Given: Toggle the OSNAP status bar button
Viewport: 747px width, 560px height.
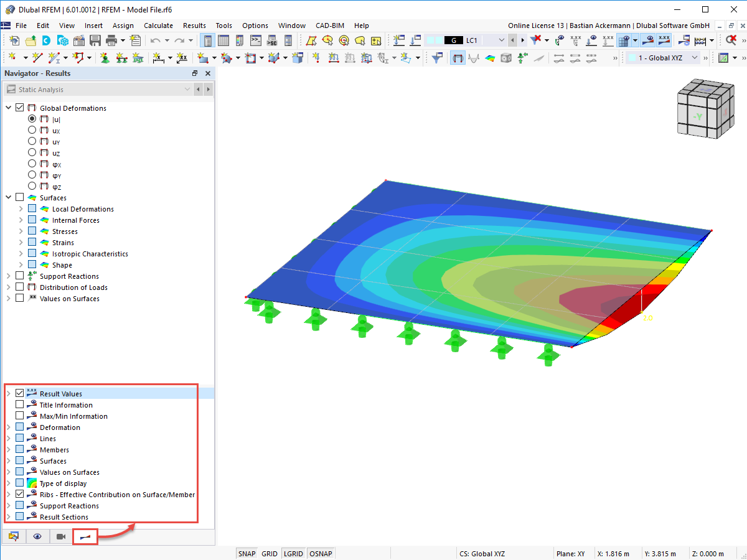Looking at the screenshot, I should 321,553.
